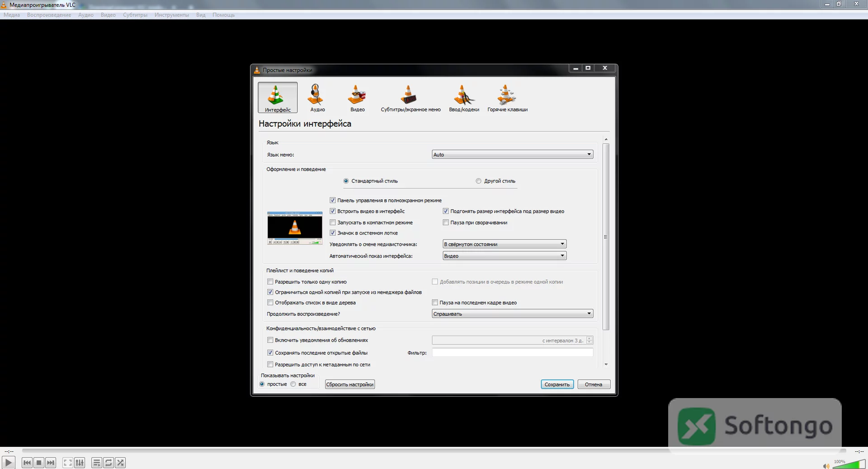Viewport: 868px width, 469px height.
Task: Click the Сбросить настройки button
Action: coord(350,385)
